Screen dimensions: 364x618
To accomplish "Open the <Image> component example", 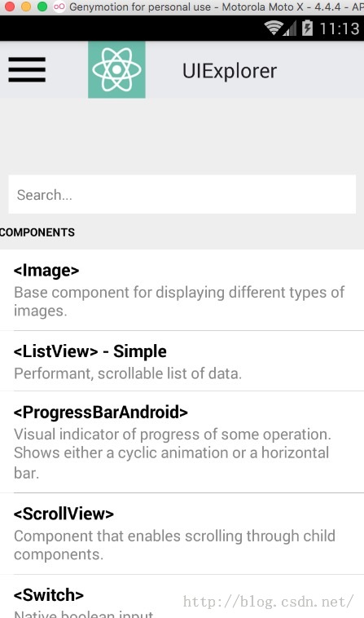I will [x=182, y=290].
